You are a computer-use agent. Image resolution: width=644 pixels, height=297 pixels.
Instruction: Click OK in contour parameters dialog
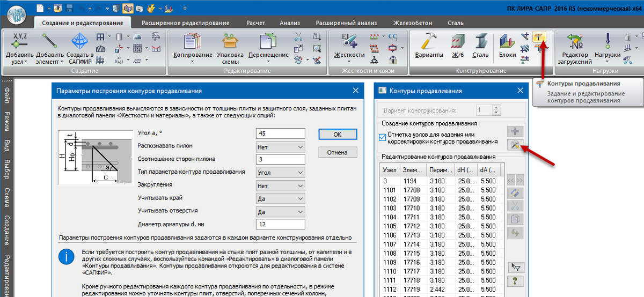pos(338,134)
